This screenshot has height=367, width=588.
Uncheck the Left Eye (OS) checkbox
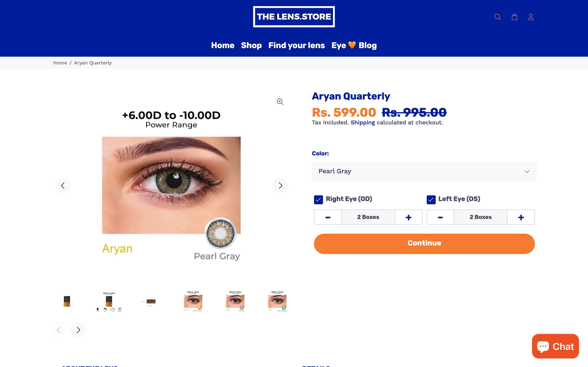pyautogui.click(x=431, y=200)
